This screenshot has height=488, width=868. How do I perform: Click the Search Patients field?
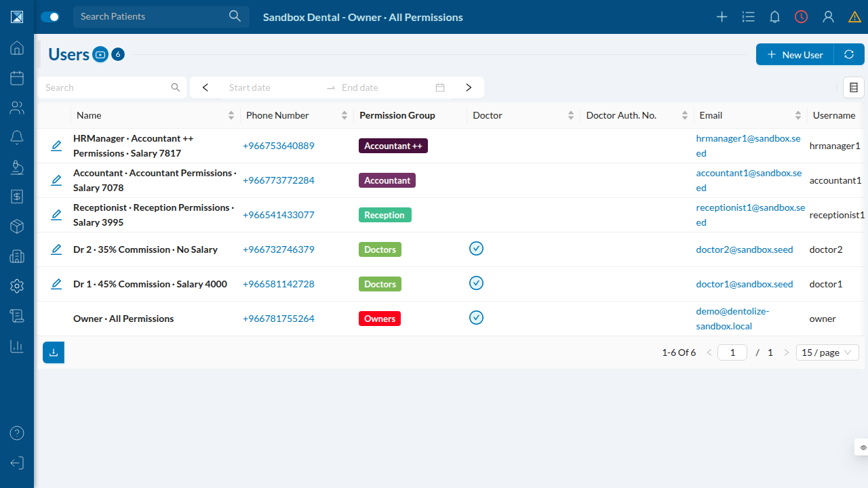pos(161,16)
